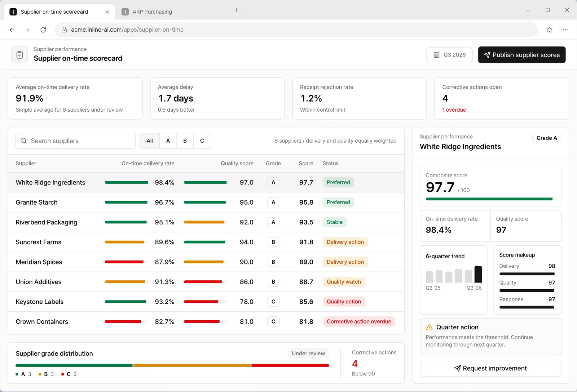Switch to the ARP Purchasing browser tab
Viewport: 577px width, 392px height.
(151, 12)
